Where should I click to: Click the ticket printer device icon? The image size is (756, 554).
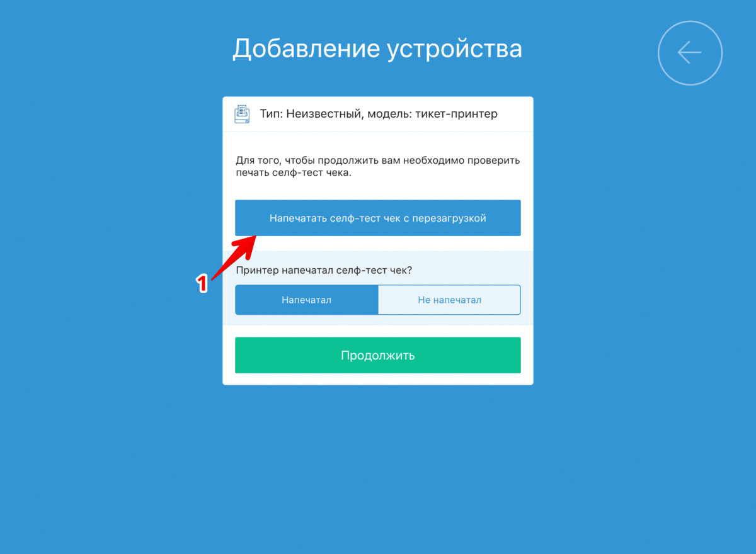point(242,114)
